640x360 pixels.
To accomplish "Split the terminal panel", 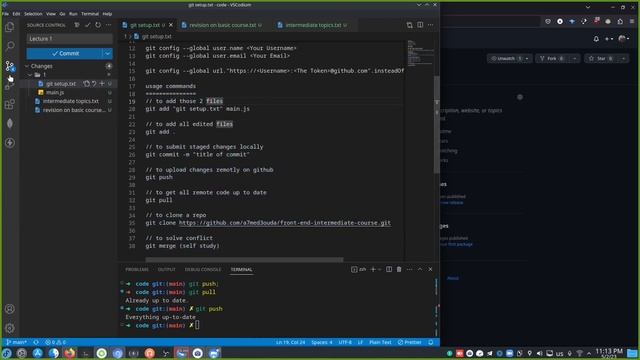I will (x=389, y=269).
